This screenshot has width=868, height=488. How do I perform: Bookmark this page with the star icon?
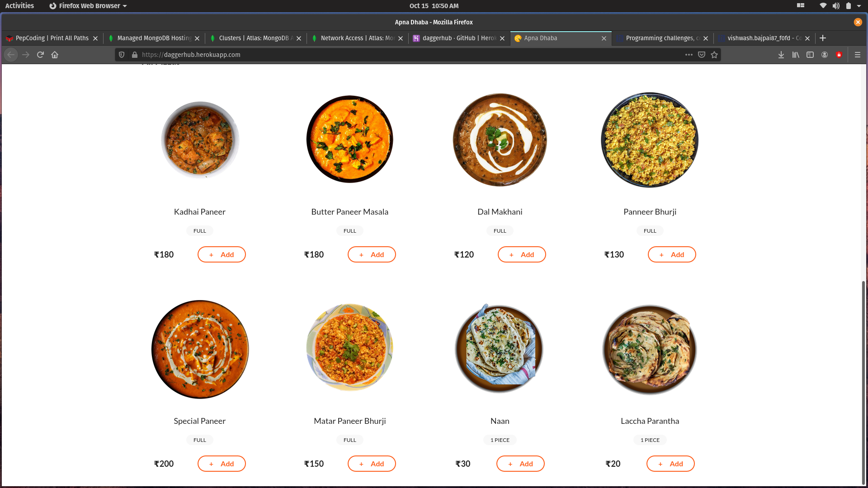click(714, 55)
